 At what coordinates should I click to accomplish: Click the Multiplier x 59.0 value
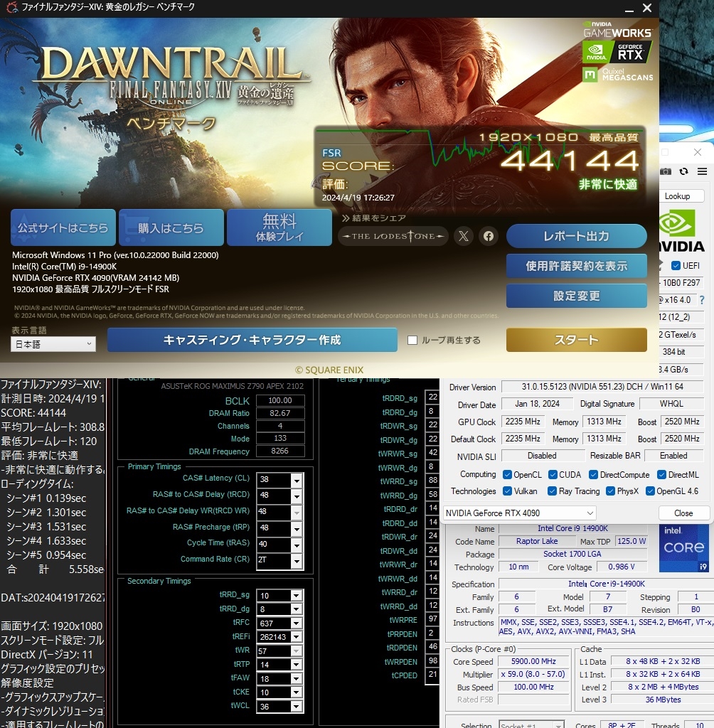tap(534, 674)
